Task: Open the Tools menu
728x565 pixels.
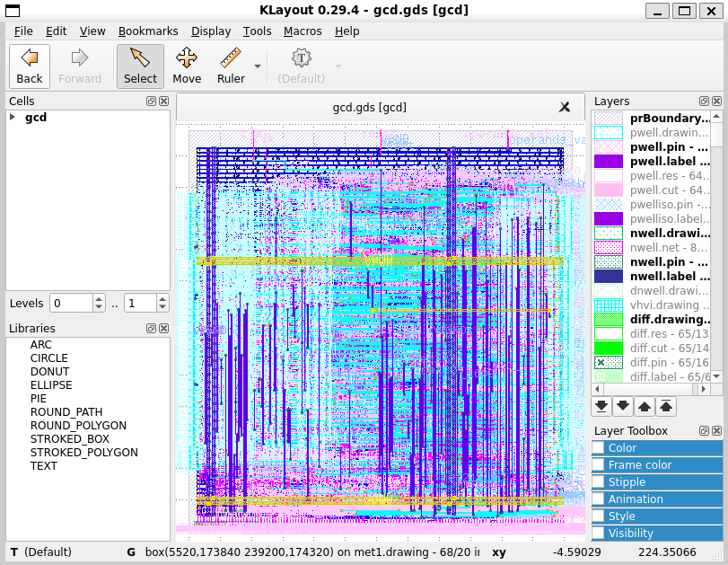Action: pyautogui.click(x=258, y=31)
